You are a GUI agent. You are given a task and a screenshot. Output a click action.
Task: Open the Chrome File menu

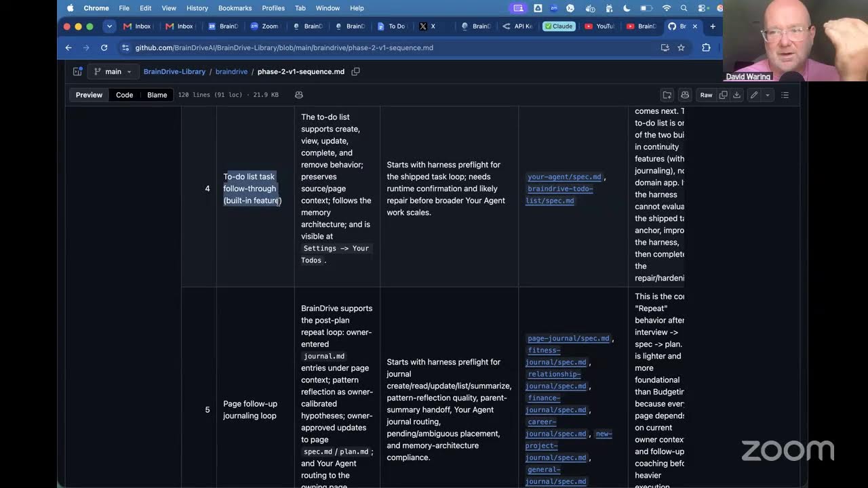(124, 8)
